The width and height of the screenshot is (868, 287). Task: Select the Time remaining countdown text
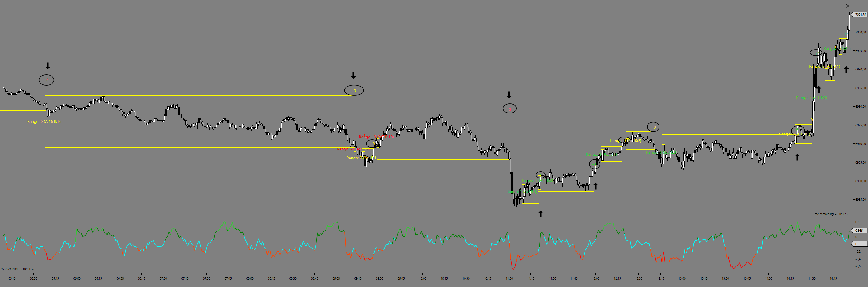click(x=830, y=214)
